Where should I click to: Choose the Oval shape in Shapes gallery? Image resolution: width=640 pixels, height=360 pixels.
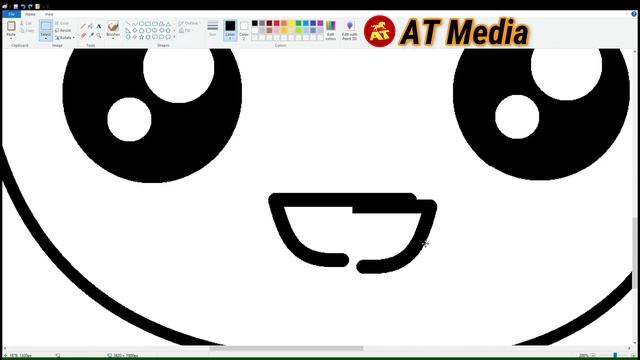click(141, 24)
